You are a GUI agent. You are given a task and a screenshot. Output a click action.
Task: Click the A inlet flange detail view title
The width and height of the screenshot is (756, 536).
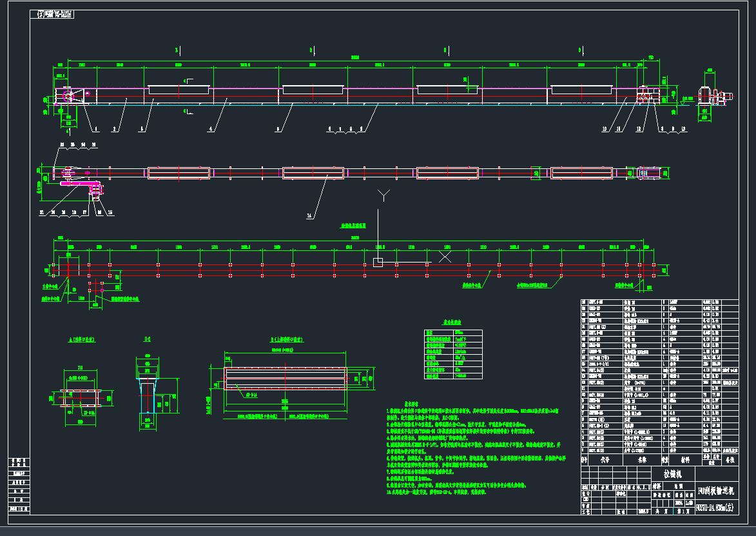tap(82, 339)
